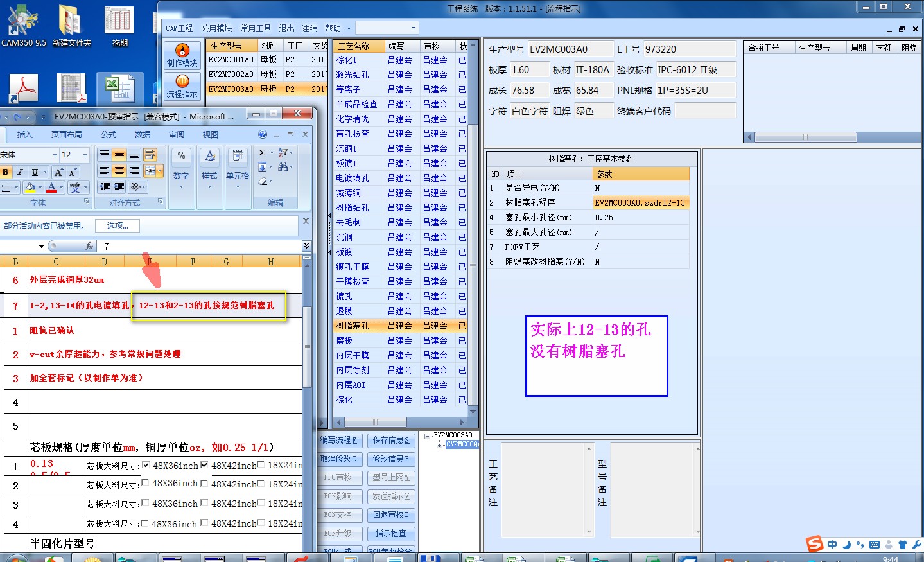
Task: Open the 制作模块 module icon
Action: tap(182, 55)
